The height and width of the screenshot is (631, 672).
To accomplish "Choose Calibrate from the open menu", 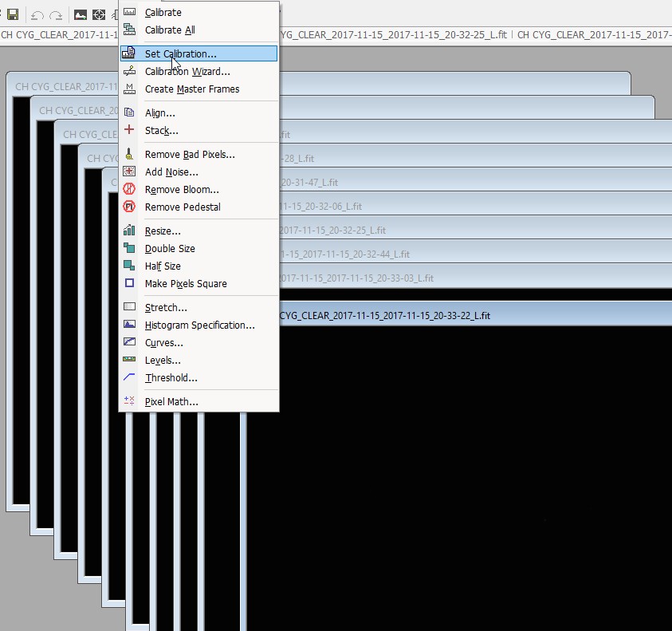I will point(198,13).
